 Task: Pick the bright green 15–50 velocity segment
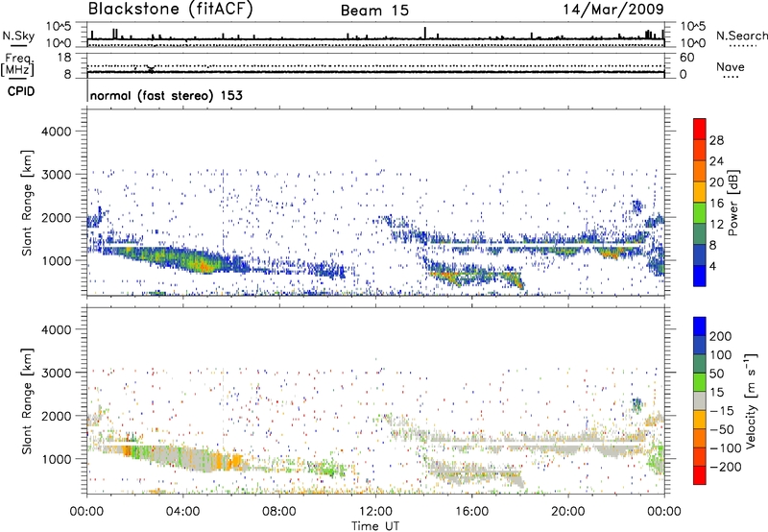click(x=700, y=382)
